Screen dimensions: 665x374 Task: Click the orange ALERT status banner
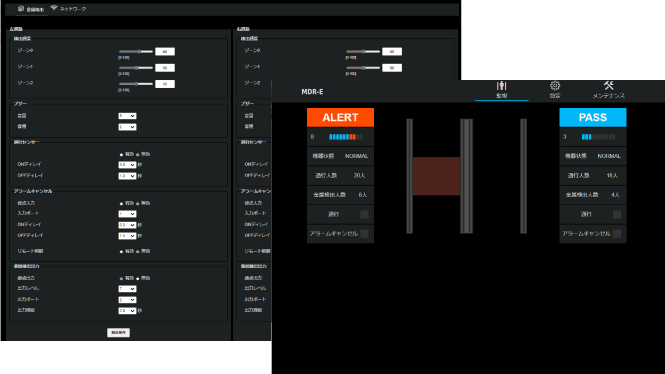click(340, 117)
